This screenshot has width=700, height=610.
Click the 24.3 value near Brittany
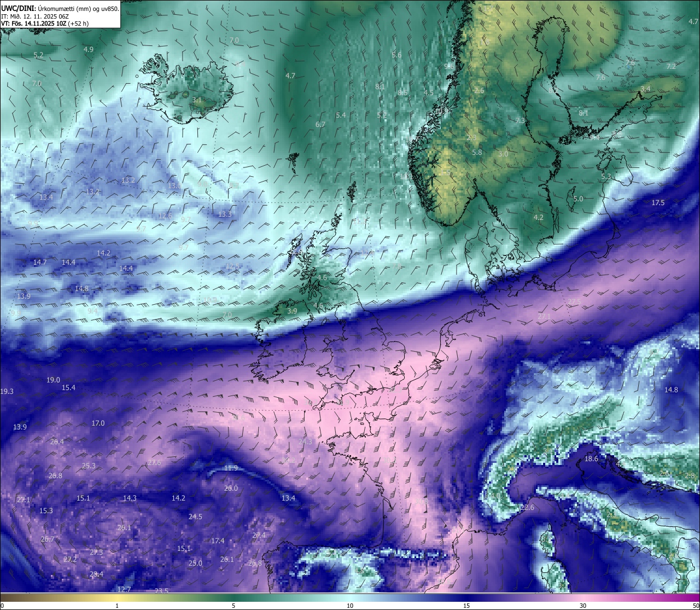[305, 441]
